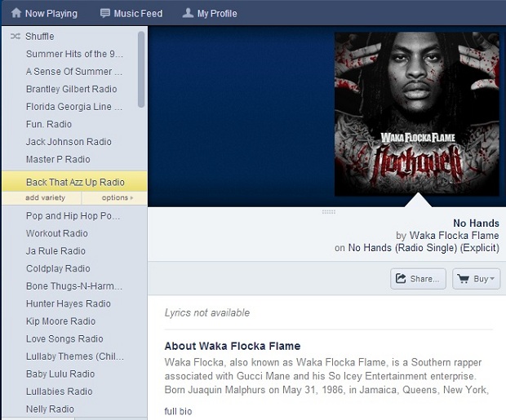Click the station list scrollbar thumb
The width and height of the screenshot is (506, 420).
click(141, 69)
